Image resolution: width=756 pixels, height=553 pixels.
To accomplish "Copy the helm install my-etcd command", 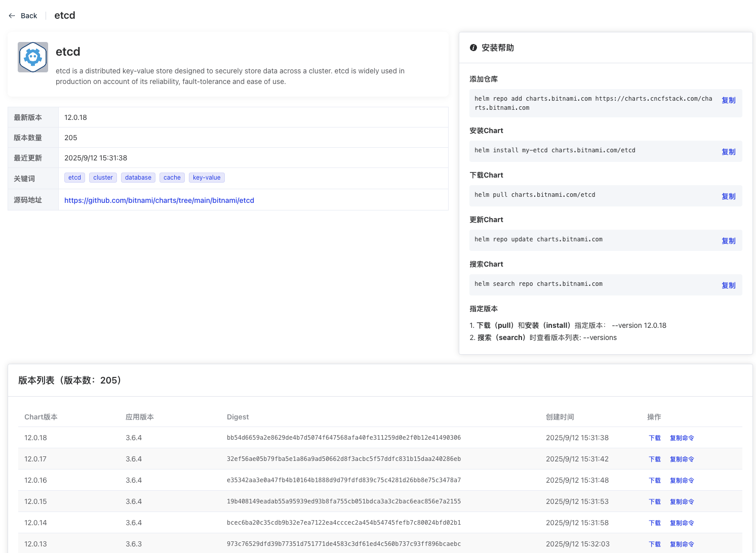I will (728, 152).
